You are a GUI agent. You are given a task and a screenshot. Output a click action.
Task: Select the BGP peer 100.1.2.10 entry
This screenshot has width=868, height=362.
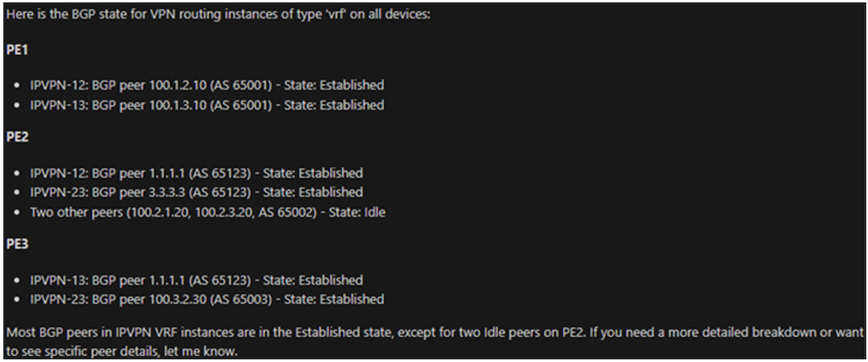(x=207, y=85)
